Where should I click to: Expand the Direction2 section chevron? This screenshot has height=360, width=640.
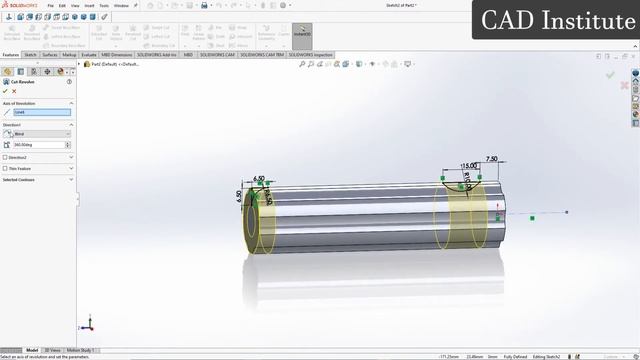pos(71,157)
